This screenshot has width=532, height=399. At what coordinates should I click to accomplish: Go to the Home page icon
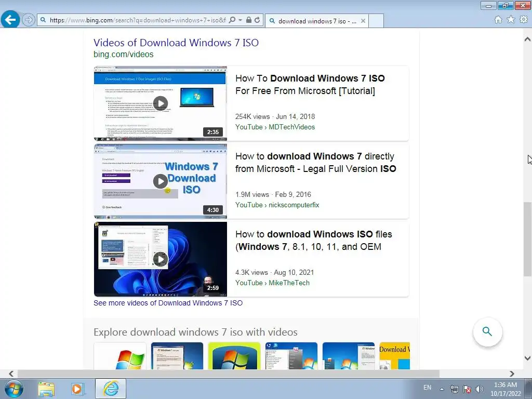tap(498, 20)
